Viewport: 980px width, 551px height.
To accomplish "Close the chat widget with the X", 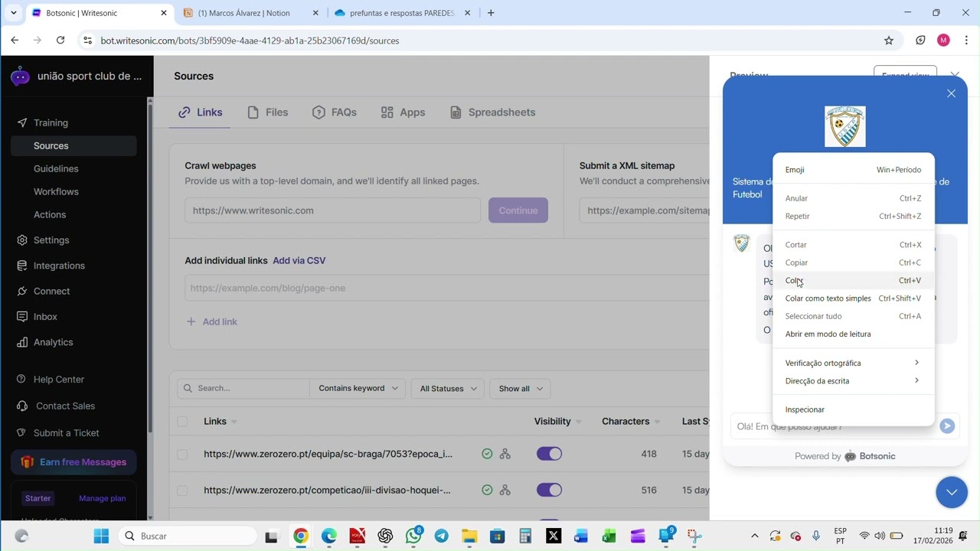I will pos(951,93).
